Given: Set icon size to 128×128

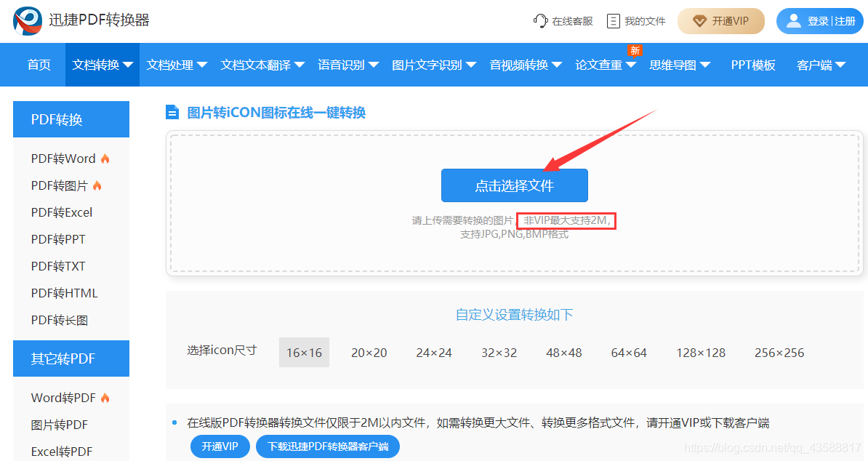Looking at the screenshot, I should pos(701,353).
